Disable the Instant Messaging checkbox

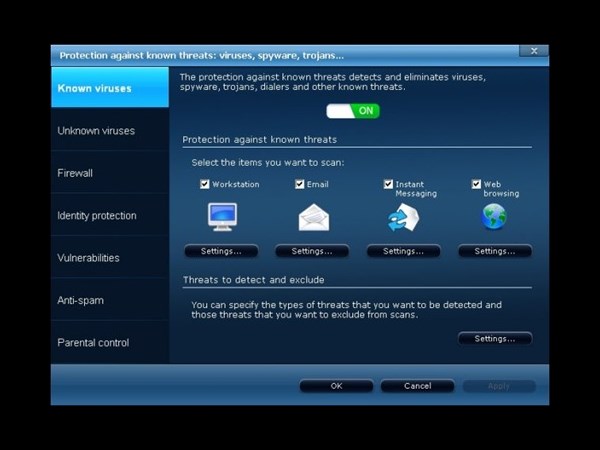[388, 184]
